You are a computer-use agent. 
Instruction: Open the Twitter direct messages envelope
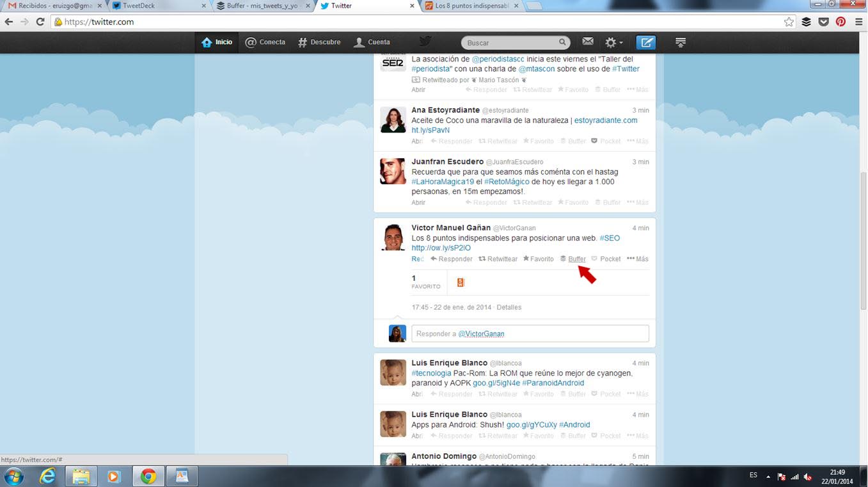point(588,42)
